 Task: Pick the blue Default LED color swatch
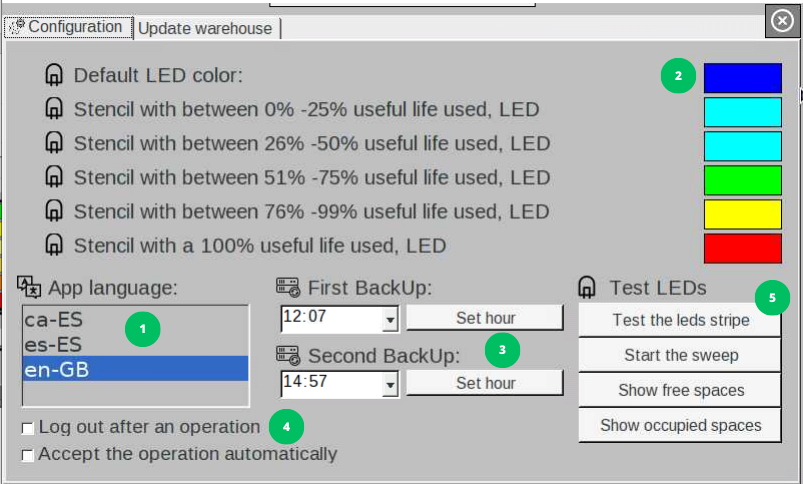pyautogui.click(x=742, y=78)
